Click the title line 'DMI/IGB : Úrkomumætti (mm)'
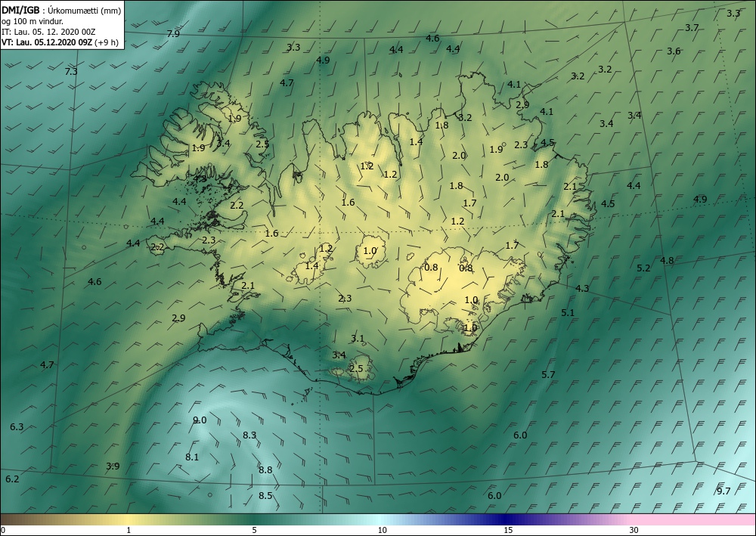 click(61, 10)
